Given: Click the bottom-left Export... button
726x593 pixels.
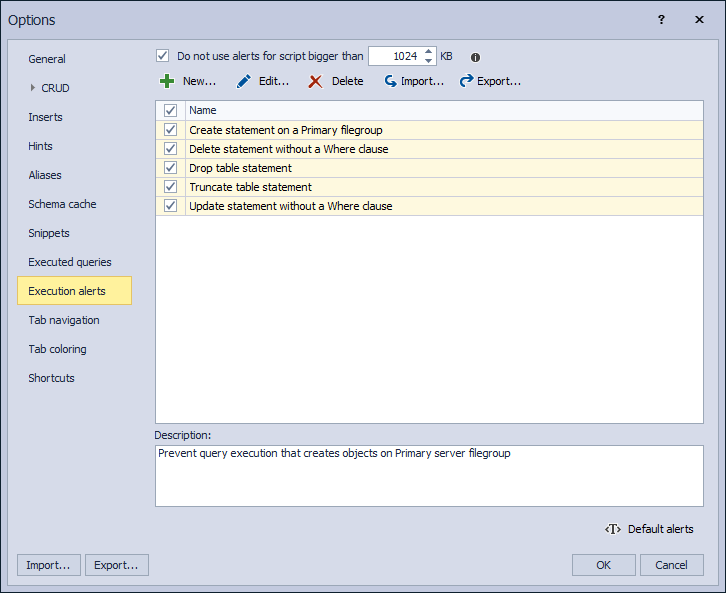Looking at the screenshot, I should click(117, 565).
